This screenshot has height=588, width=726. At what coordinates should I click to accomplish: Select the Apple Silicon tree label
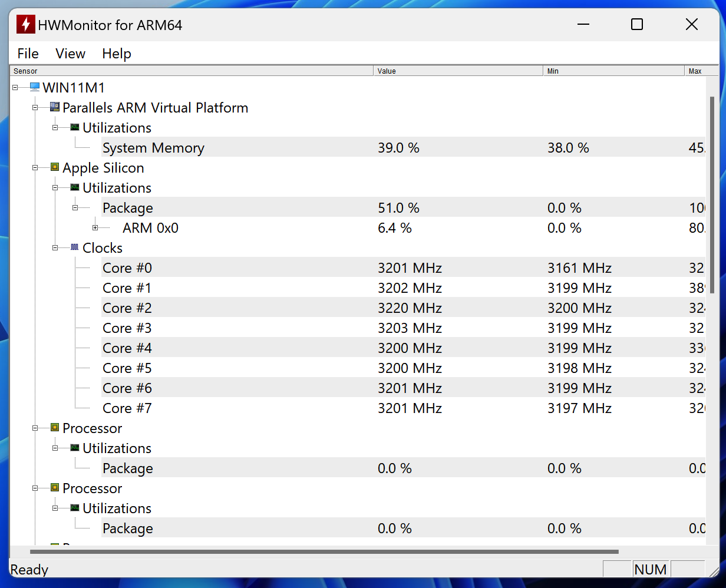pyautogui.click(x=103, y=168)
